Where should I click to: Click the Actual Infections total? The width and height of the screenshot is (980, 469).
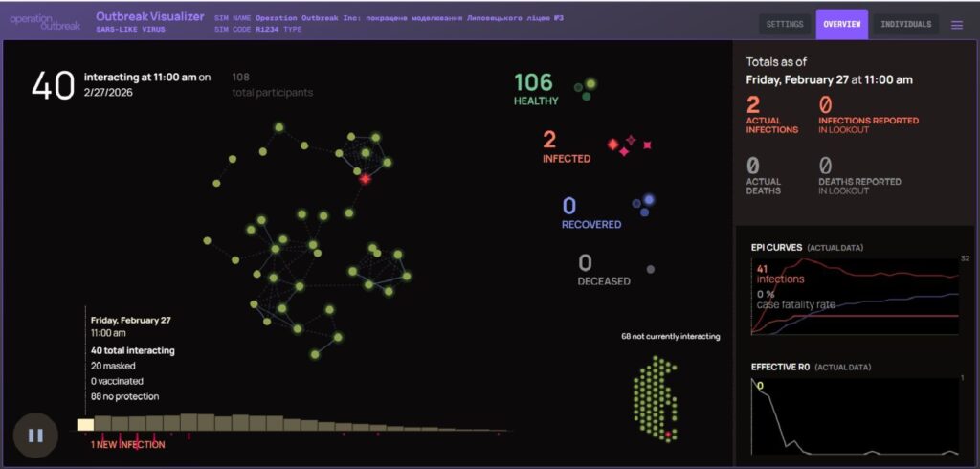point(771,113)
